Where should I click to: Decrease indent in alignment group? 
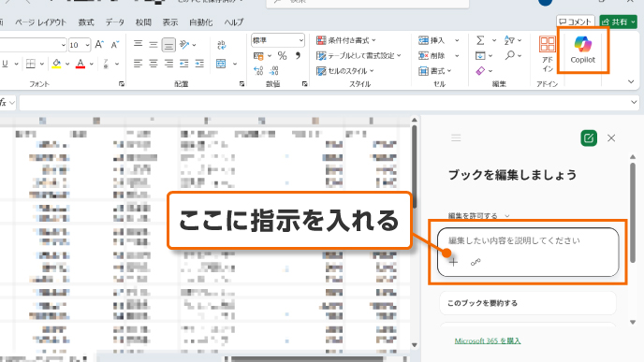click(x=184, y=64)
